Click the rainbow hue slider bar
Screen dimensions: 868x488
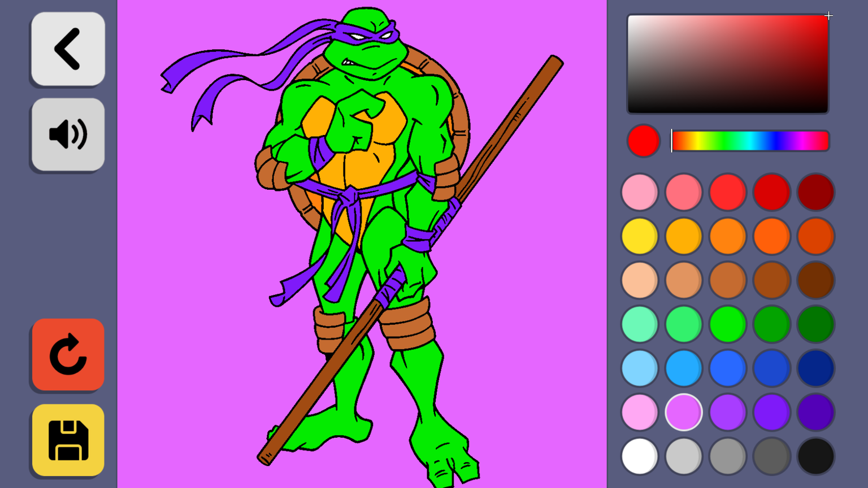point(750,141)
